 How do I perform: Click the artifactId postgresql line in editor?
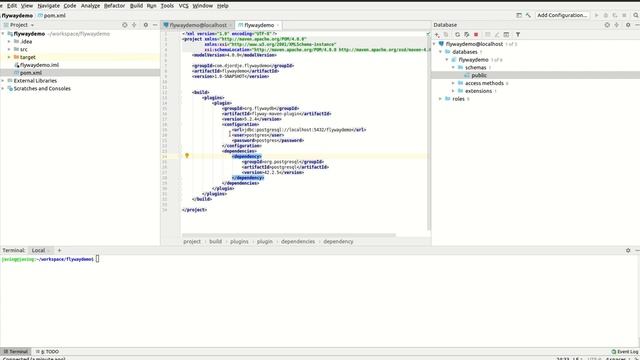click(285, 167)
